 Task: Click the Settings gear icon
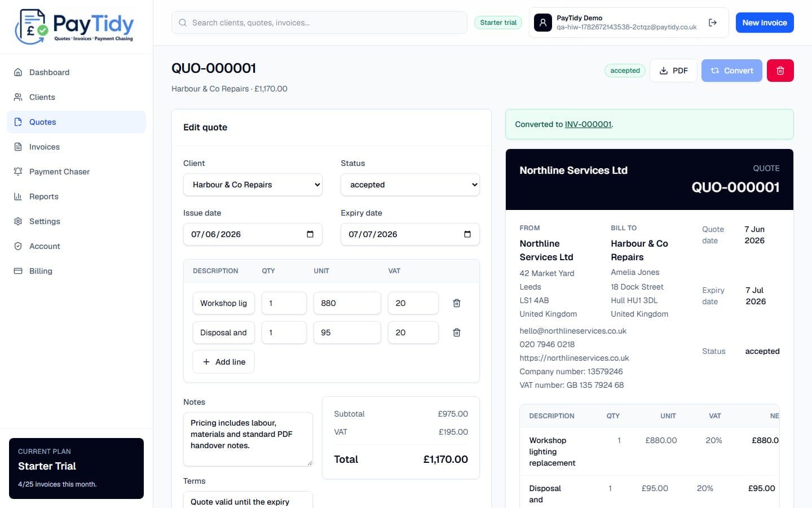pyautogui.click(x=18, y=221)
